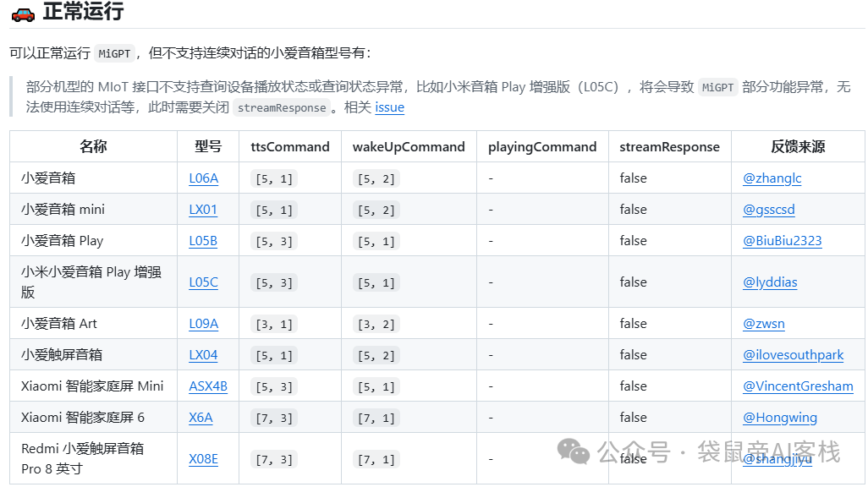
Task: Visit @lyddias profile link
Action: [x=770, y=282]
